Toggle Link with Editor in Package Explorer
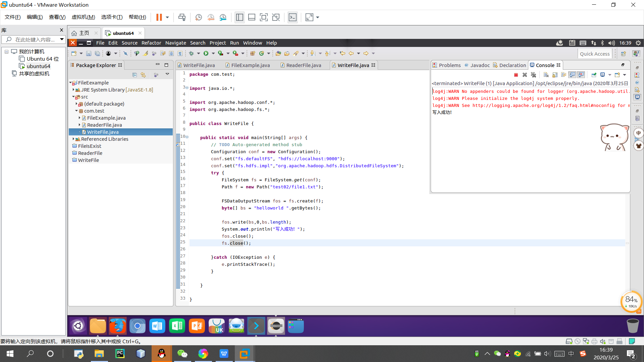 (x=143, y=75)
